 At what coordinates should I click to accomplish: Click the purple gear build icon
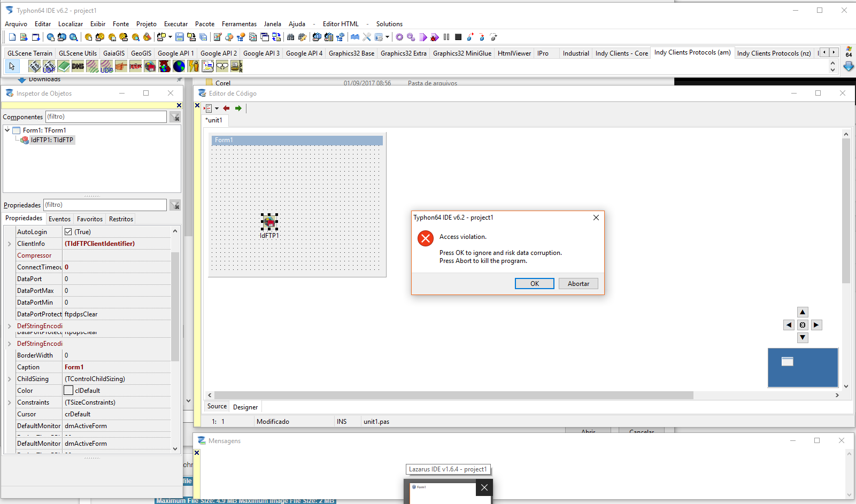pos(399,37)
